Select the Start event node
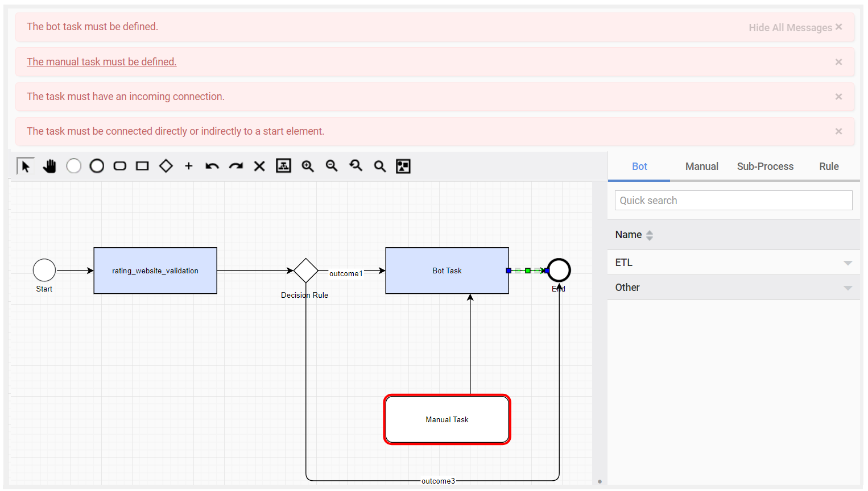 pyautogui.click(x=44, y=271)
